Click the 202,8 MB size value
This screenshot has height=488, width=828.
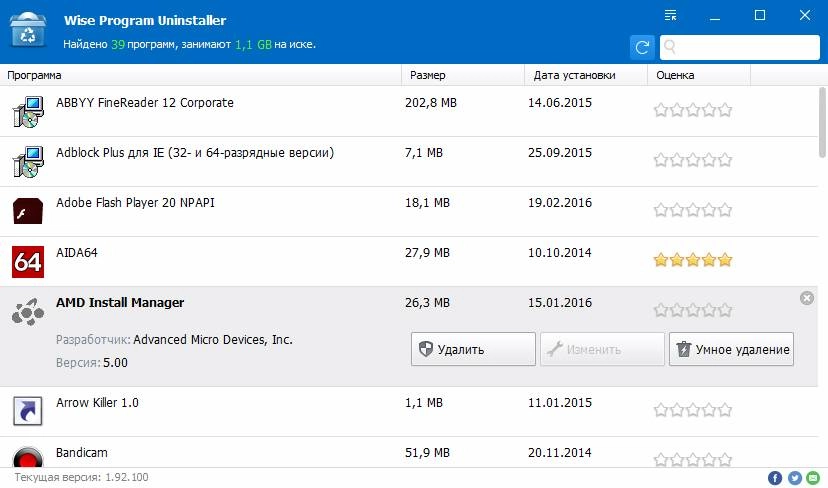(430, 102)
